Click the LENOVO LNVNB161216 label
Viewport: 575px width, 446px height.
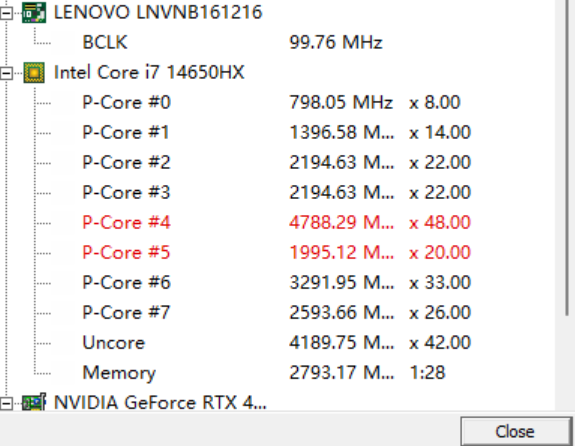158,12
